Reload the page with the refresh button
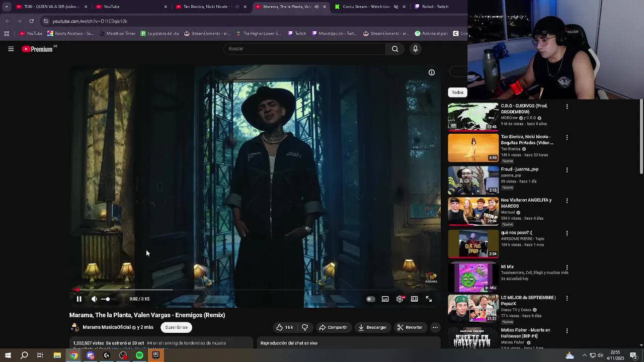The width and height of the screenshot is (644, 362). pos(31,21)
